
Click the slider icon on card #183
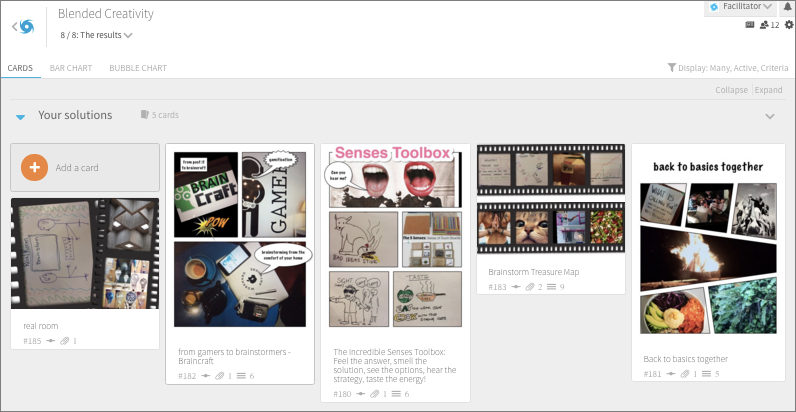(516, 287)
